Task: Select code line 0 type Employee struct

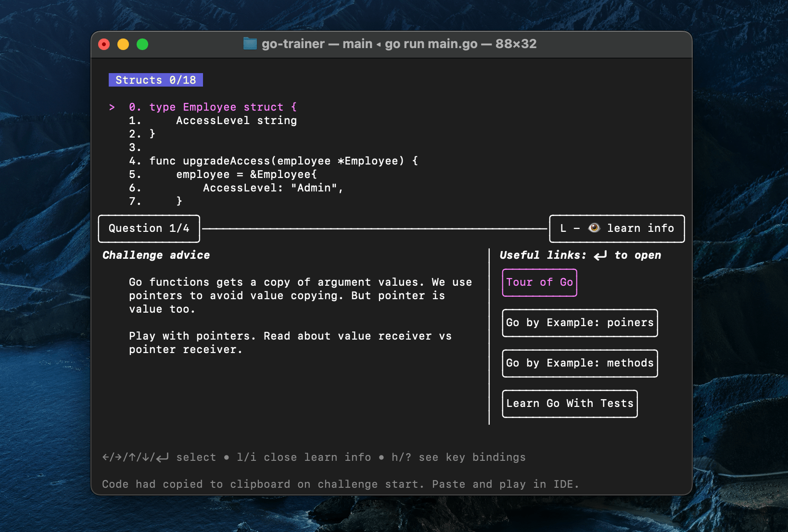Action: tap(213, 107)
